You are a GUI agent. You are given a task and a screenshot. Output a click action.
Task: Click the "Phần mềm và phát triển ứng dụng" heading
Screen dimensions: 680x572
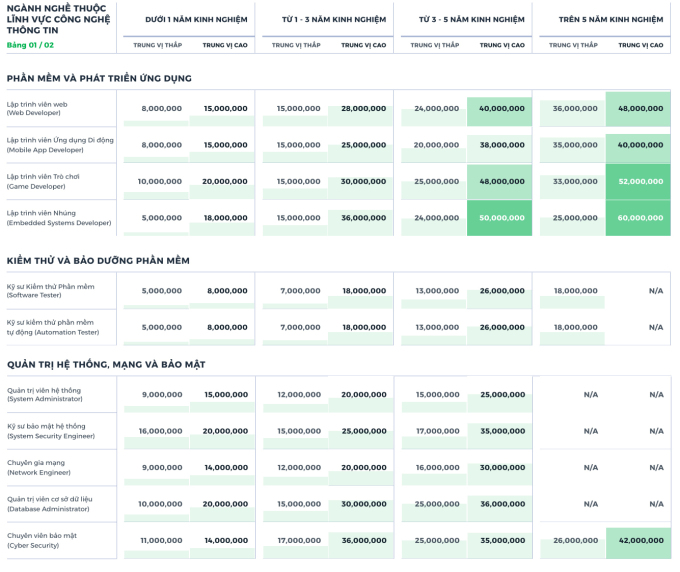pos(99,78)
